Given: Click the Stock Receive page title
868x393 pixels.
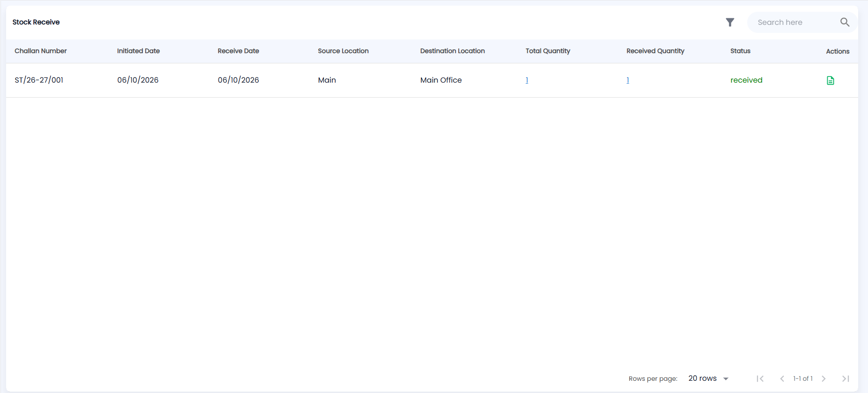Looking at the screenshot, I should tap(36, 22).
